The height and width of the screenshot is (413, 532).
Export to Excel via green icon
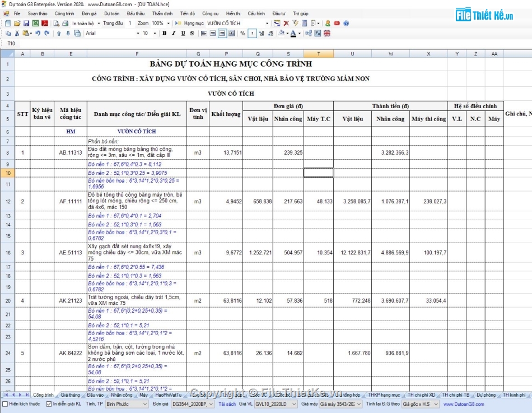click(x=35, y=23)
